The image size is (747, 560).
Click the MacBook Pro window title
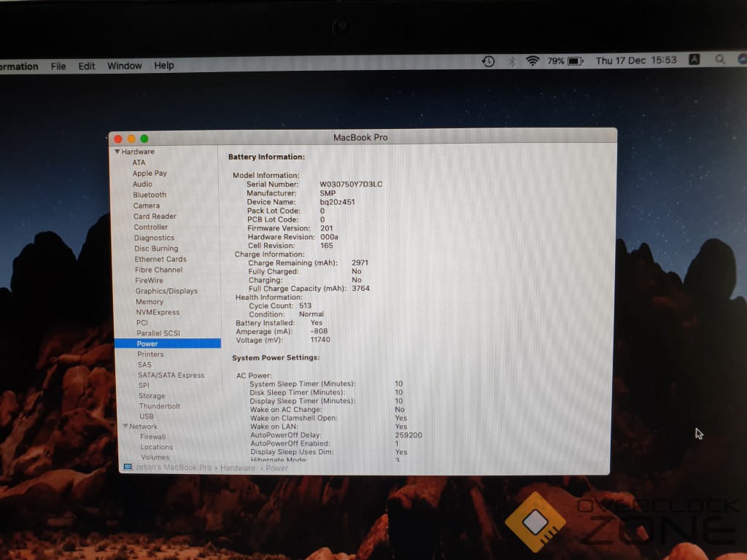[360, 138]
